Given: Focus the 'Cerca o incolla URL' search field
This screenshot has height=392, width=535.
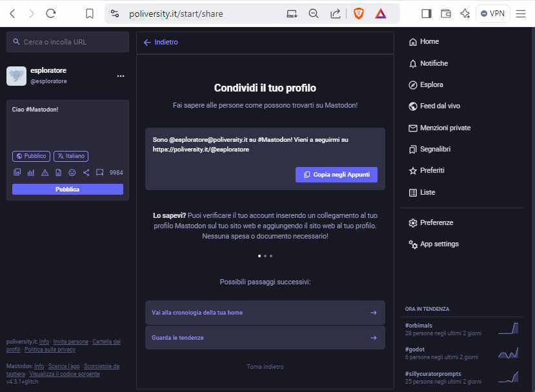Looking at the screenshot, I should tap(68, 42).
